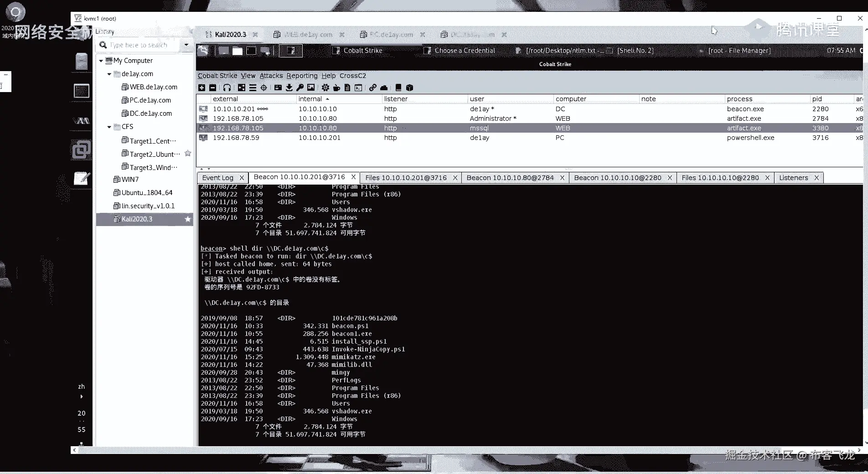
Task: Click the chain link host file icon
Action: coord(373,88)
